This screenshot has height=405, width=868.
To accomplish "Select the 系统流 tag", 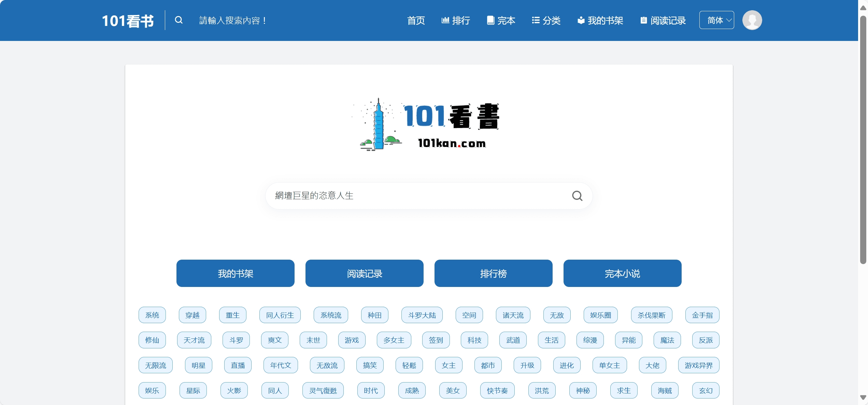I will point(331,315).
